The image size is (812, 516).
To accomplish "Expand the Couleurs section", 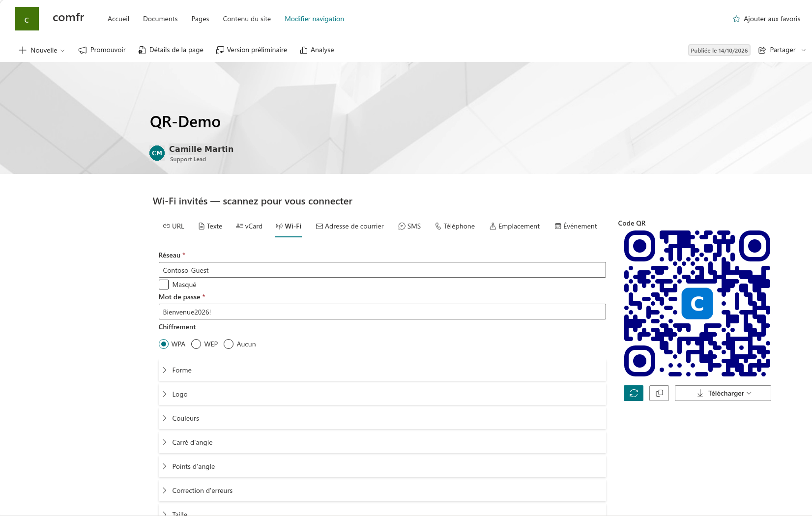I will tap(382, 418).
